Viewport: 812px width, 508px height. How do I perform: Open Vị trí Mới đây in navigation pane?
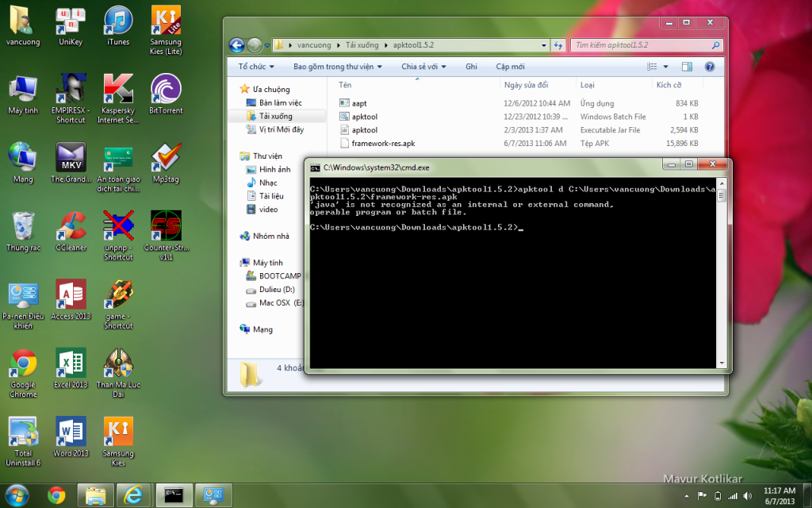282,129
